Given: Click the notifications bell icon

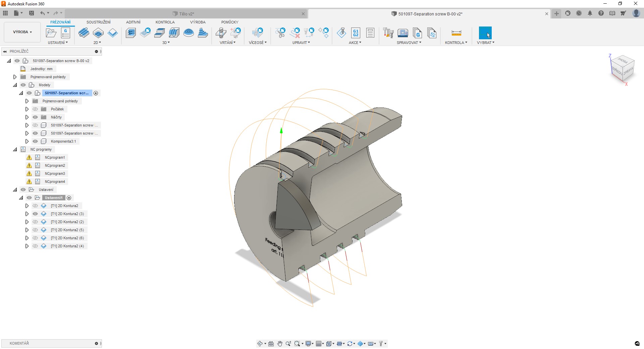Looking at the screenshot, I should click(x=590, y=13).
